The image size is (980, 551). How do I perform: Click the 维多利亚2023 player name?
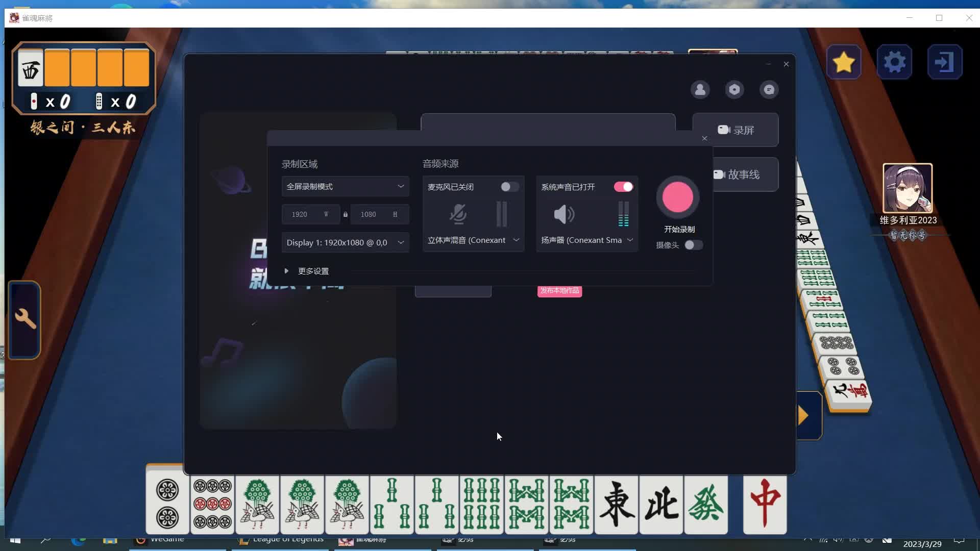(x=908, y=220)
